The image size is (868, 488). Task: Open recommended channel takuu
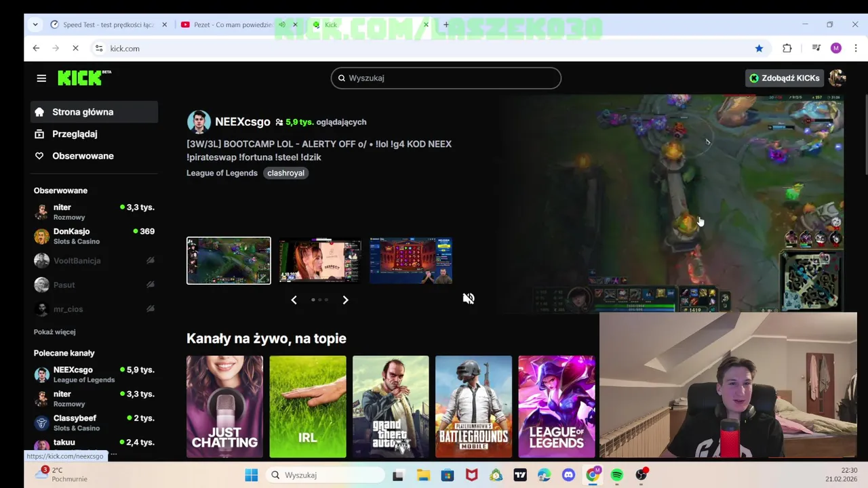point(94,445)
